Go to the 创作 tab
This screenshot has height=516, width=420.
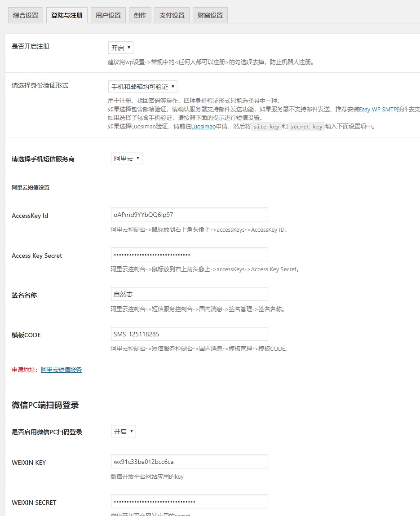click(140, 15)
